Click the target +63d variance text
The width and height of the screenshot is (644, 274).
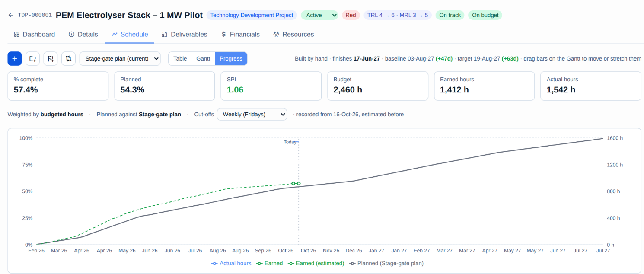tap(510, 59)
